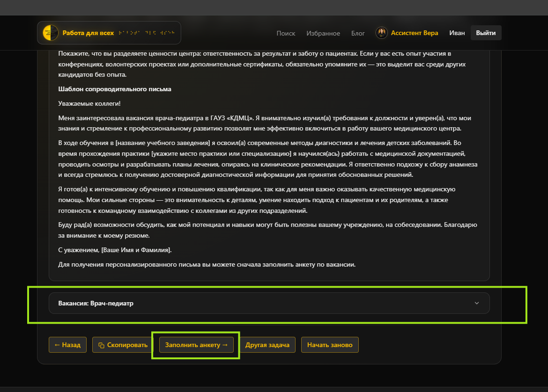This screenshot has height=392, width=548.
Task: Go to Избранное page
Action: coord(323,33)
